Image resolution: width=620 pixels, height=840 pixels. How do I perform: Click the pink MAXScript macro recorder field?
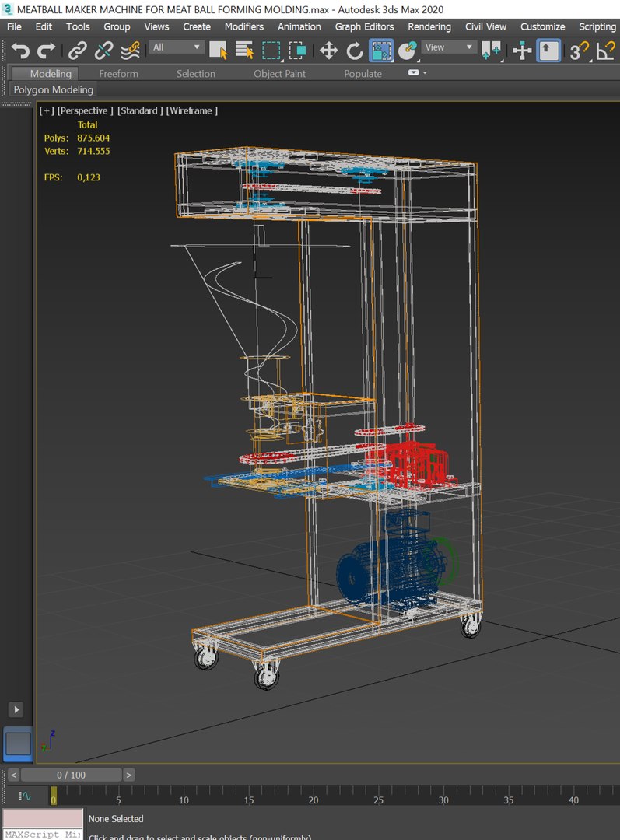[x=43, y=818]
